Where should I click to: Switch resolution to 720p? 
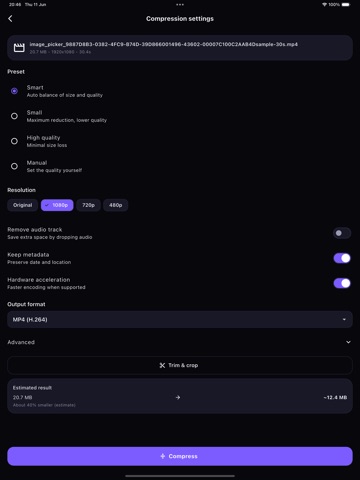pyautogui.click(x=88, y=205)
